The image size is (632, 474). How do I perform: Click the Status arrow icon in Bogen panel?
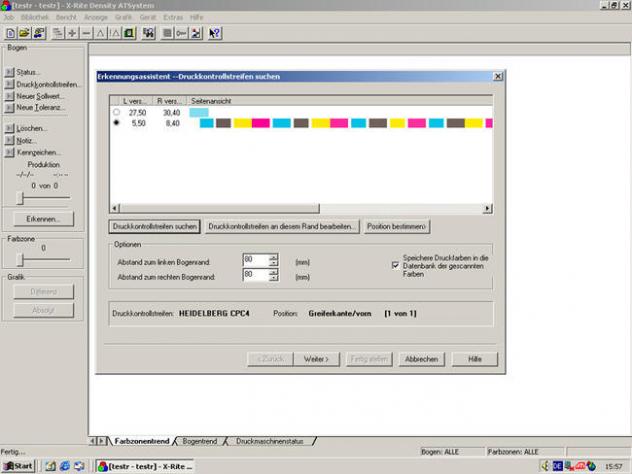pyautogui.click(x=9, y=72)
